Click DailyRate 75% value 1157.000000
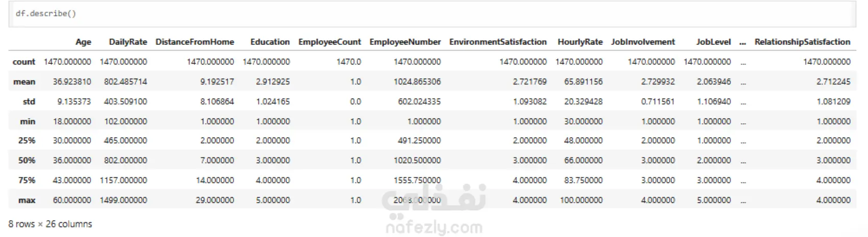Image resolution: width=868 pixels, height=237 pixels. point(124,180)
